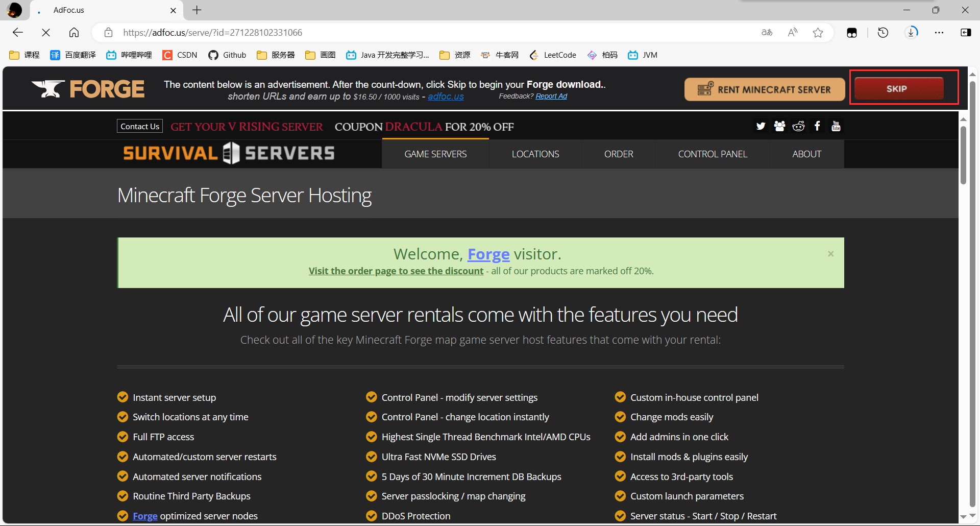Open the translate page icon
This screenshot has width=980, height=526.
(x=767, y=33)
